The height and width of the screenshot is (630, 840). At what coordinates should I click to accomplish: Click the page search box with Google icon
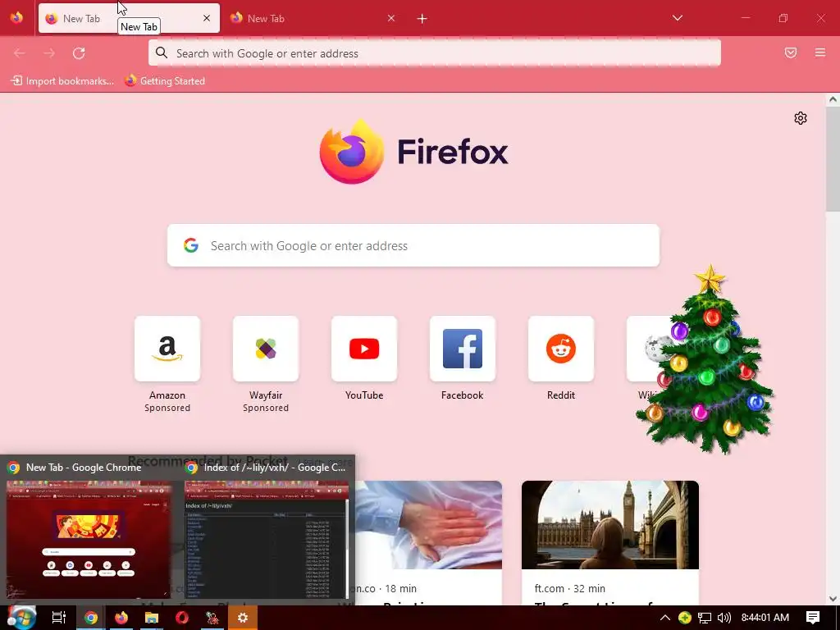[x=413, y=245]
